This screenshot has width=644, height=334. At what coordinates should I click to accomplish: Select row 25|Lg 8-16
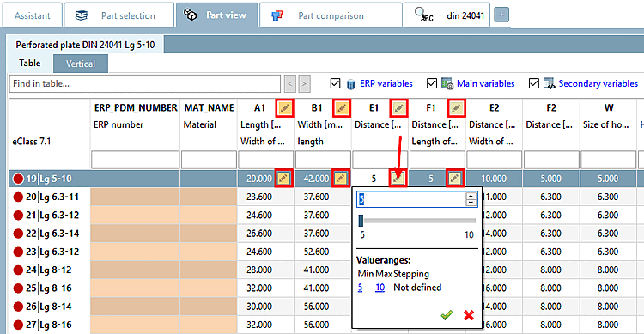pyautogui.click(x=48, y=288)
